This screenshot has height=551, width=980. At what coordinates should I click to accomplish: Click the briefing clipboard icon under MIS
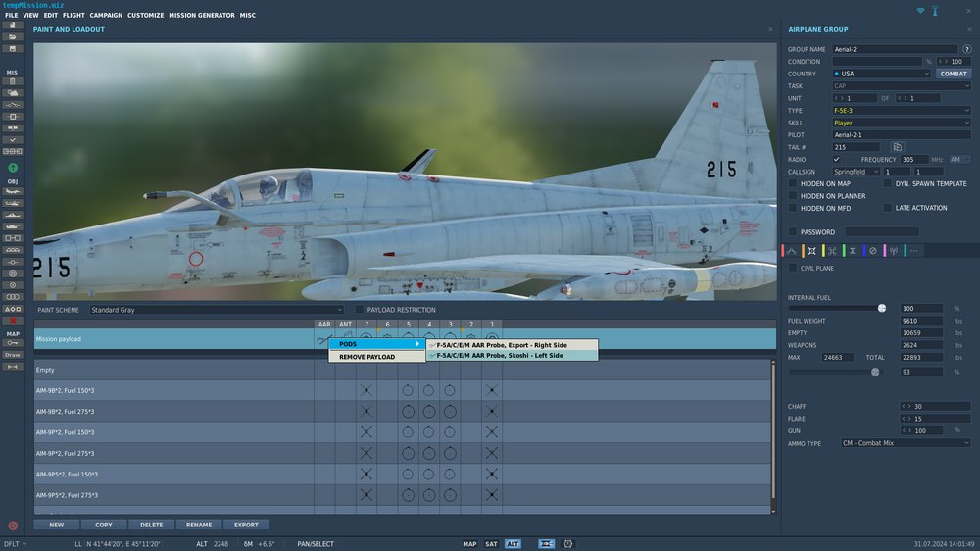coord(12,81)
